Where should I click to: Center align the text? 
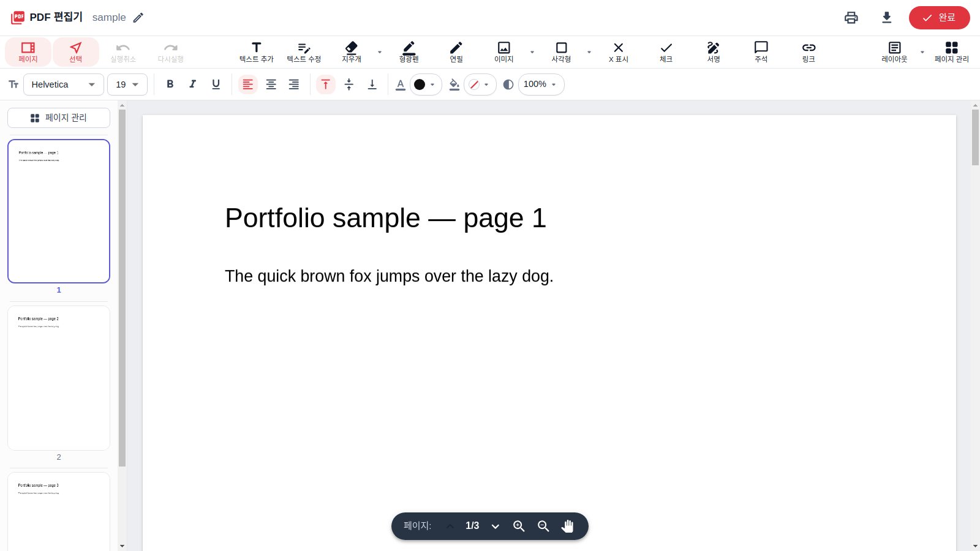tap(271, 84)
